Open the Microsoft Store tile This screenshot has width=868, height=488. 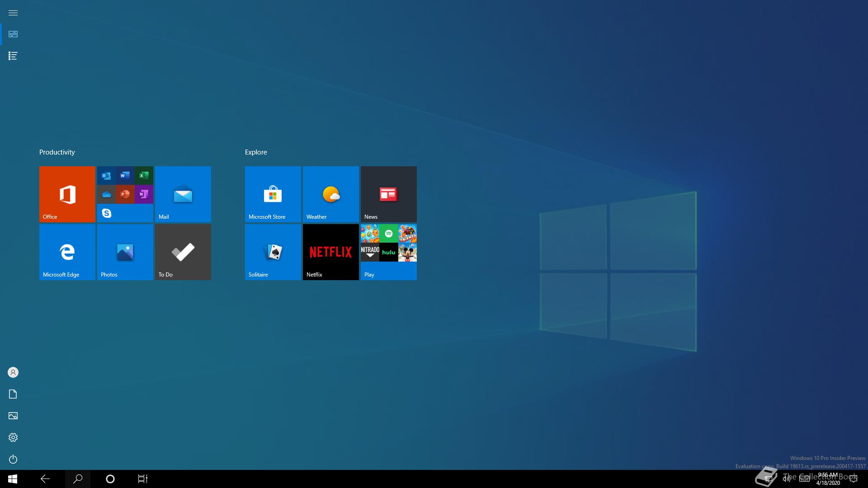[273, 194]
